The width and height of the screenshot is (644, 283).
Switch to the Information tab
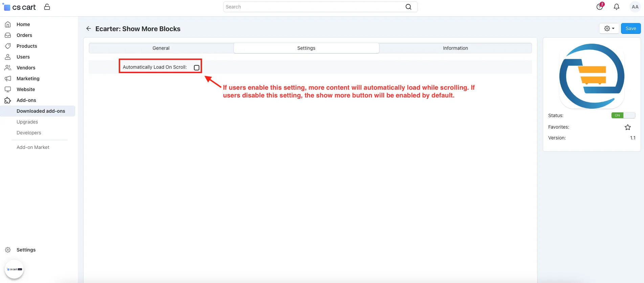pyautogui.click(x=456, y=48)
